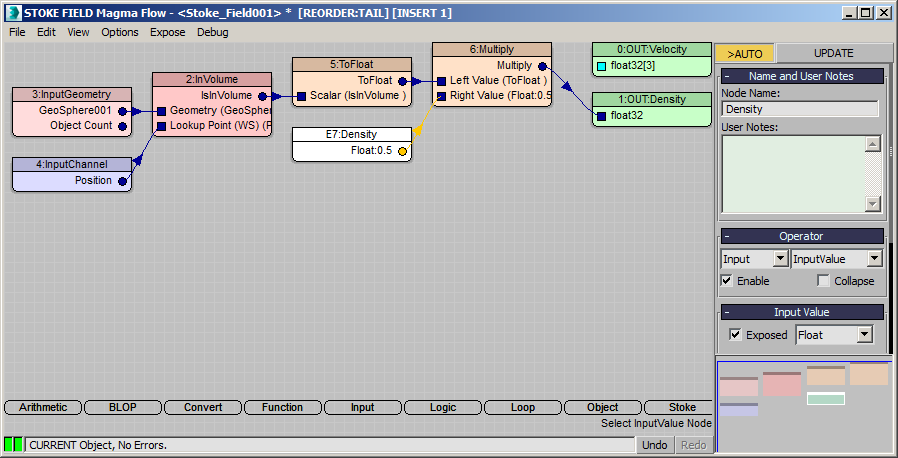Click green status indicator in status bar

coord(13,444)
